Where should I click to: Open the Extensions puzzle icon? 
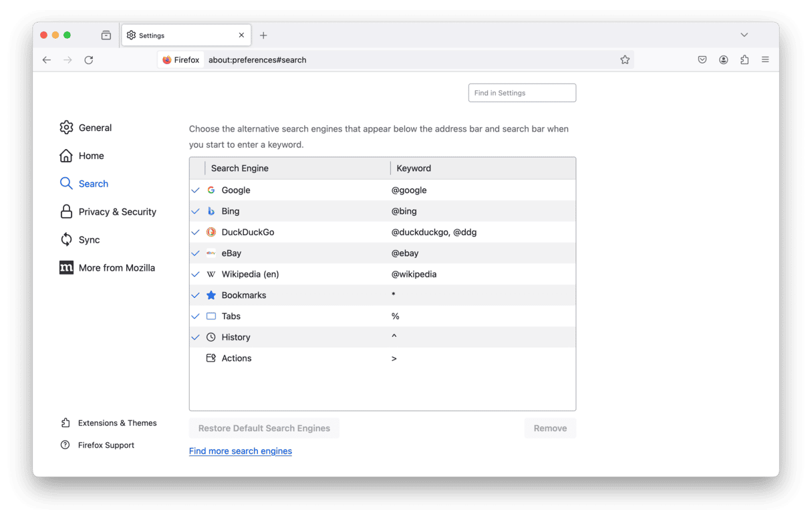tap(745, 60)
